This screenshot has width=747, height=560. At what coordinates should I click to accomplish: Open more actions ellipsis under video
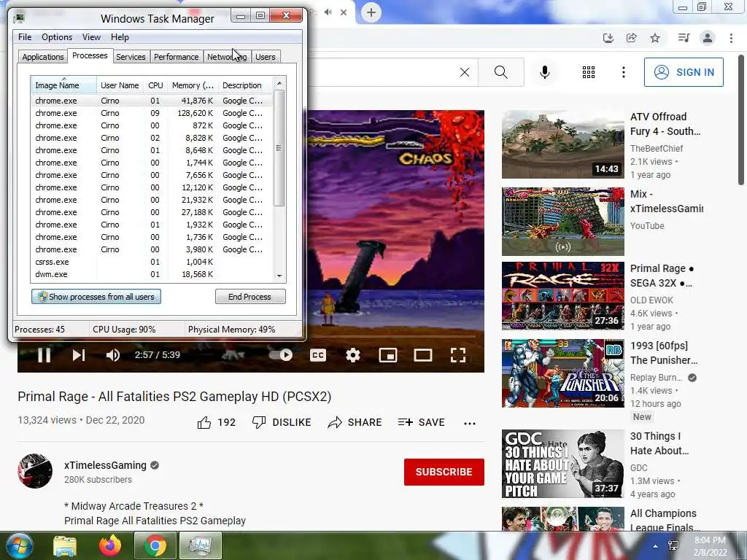point(470,424)
